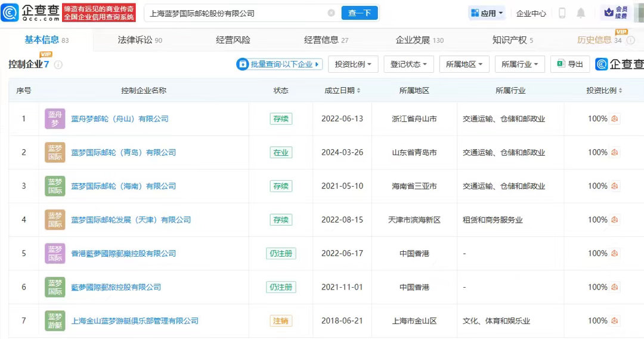Click the Qcc.com 企查查 logo
The image size is (644, 339).
tap(30, 13)
